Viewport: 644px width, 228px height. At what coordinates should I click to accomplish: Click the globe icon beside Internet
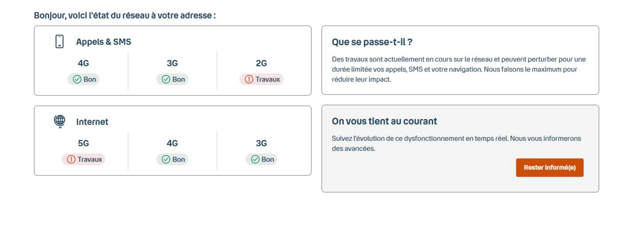(59, 121)
